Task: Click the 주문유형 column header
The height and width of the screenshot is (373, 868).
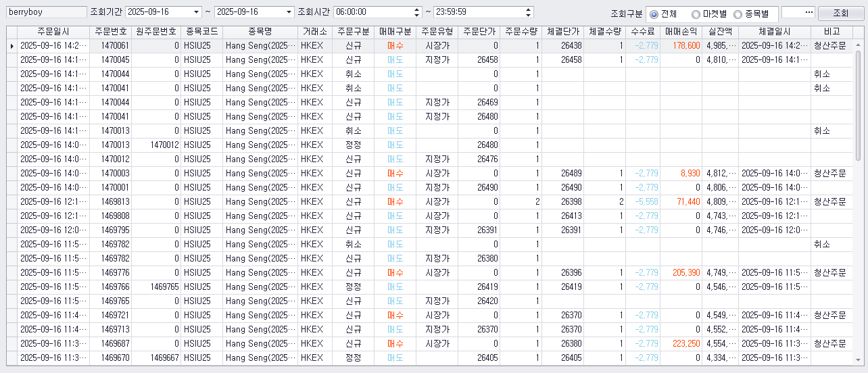Action: tap(437, 32)
